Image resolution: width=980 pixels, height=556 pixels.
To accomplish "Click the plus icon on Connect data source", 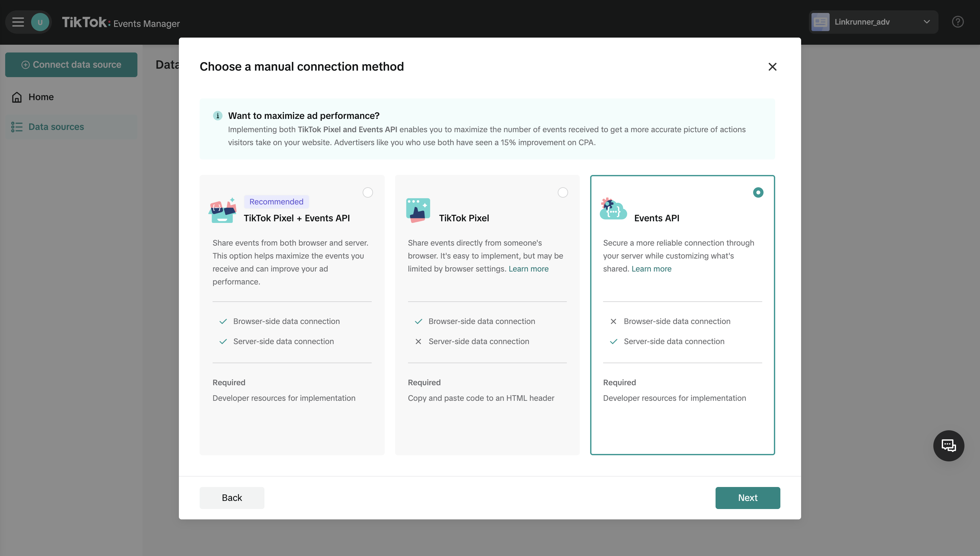I will coord(25,65).
